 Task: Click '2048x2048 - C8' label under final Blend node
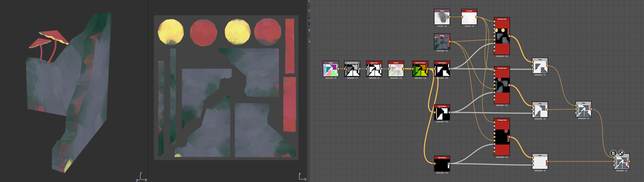[x=621, y=171]
